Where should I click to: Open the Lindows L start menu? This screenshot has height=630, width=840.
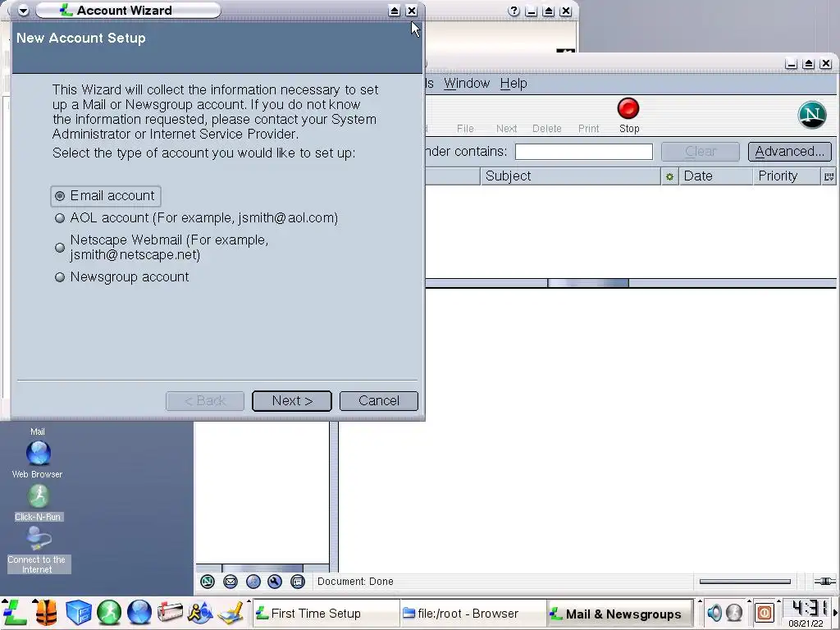(x=14, y=613)
